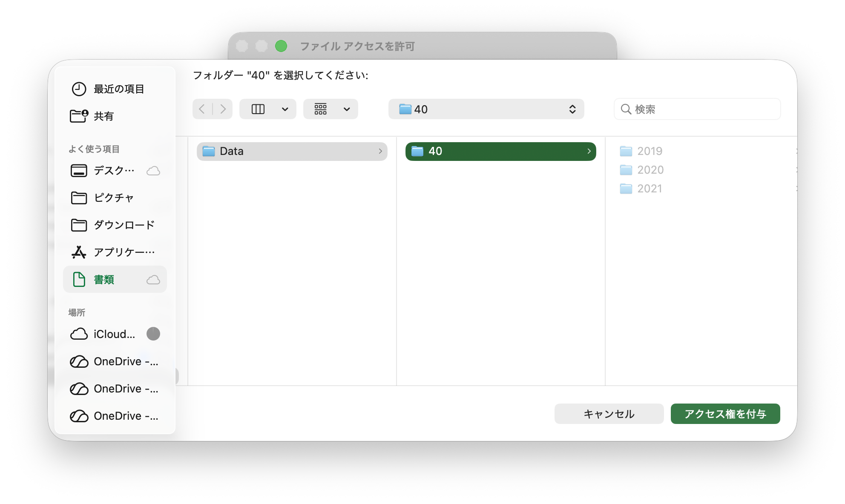845x504 pixels.
Task: Click the forward navigation arrow
Action: [223, 109]
